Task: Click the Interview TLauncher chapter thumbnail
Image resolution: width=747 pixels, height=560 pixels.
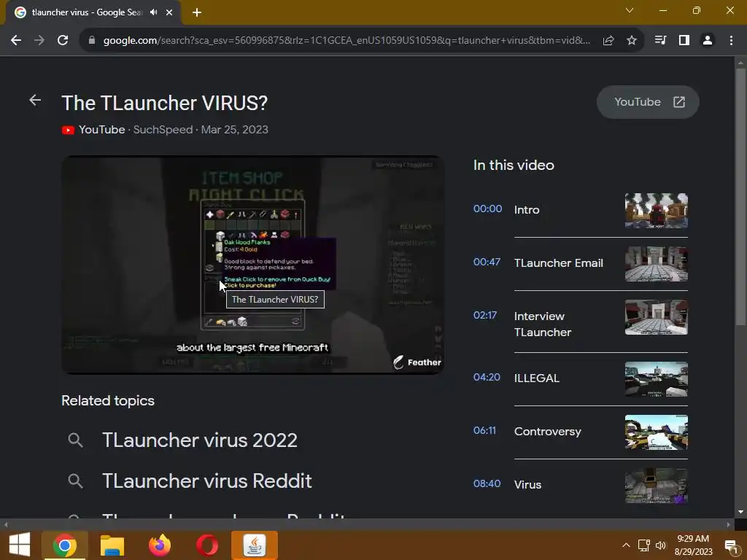Action: tap(656, 317)
